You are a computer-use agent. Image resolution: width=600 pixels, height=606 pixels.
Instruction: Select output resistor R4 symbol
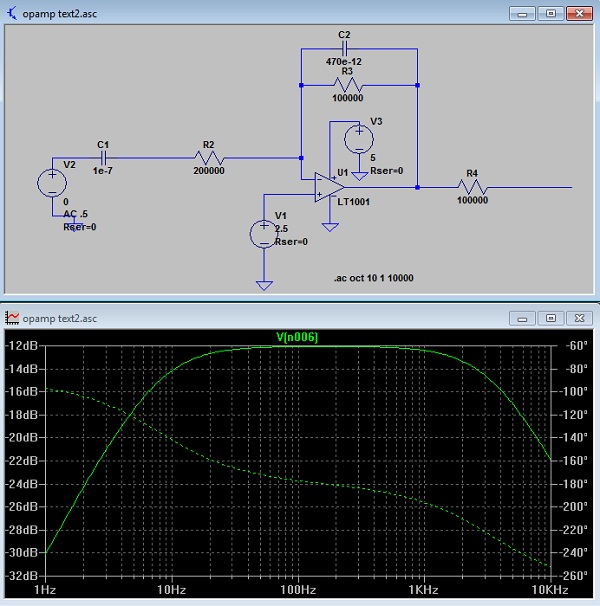pyautogui.click(x=472, y=187)
